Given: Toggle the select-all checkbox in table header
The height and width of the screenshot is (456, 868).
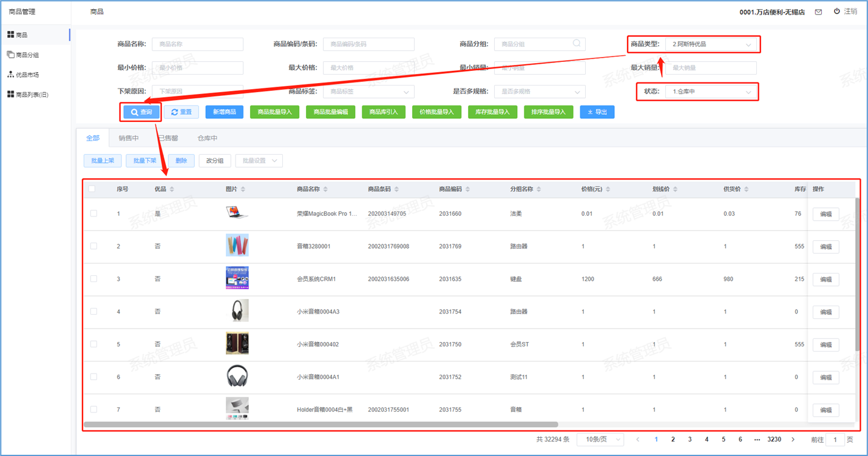Looking at the screenshot, I should pyautogui.click(x=92, y=189).
